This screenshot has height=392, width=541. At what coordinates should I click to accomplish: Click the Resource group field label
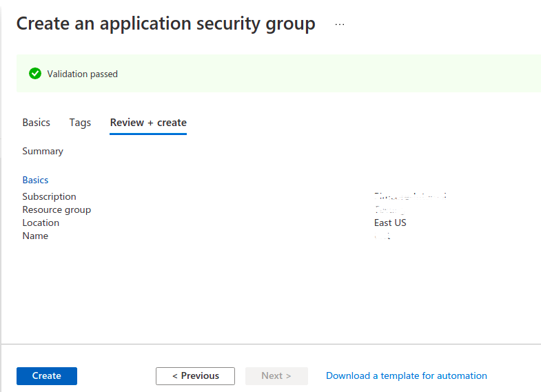point(57,209)
